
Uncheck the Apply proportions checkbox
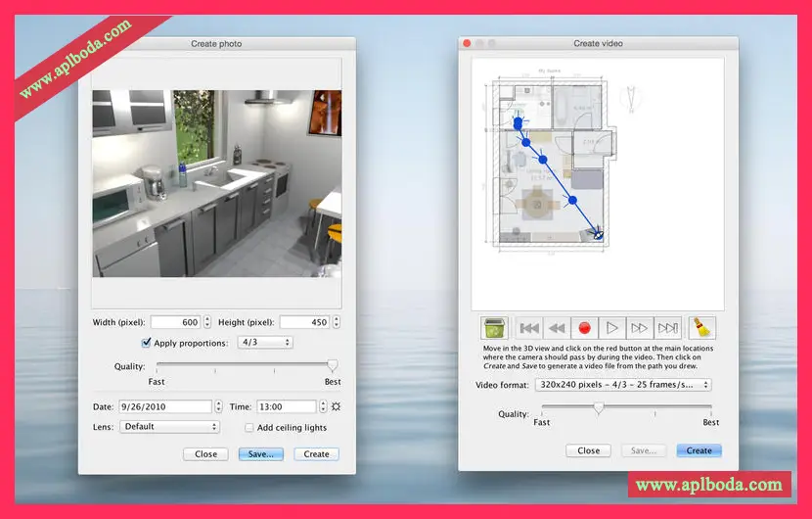coord(147,343)
